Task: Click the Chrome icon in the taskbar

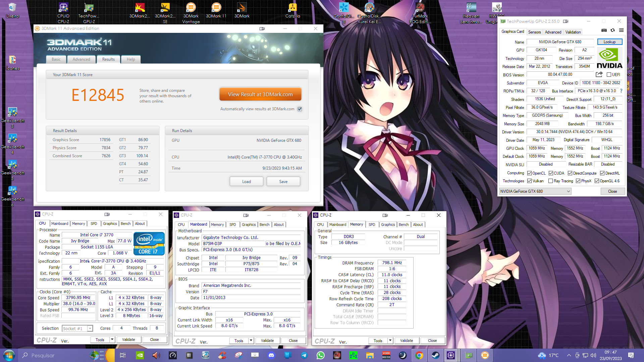Action: 419,355
